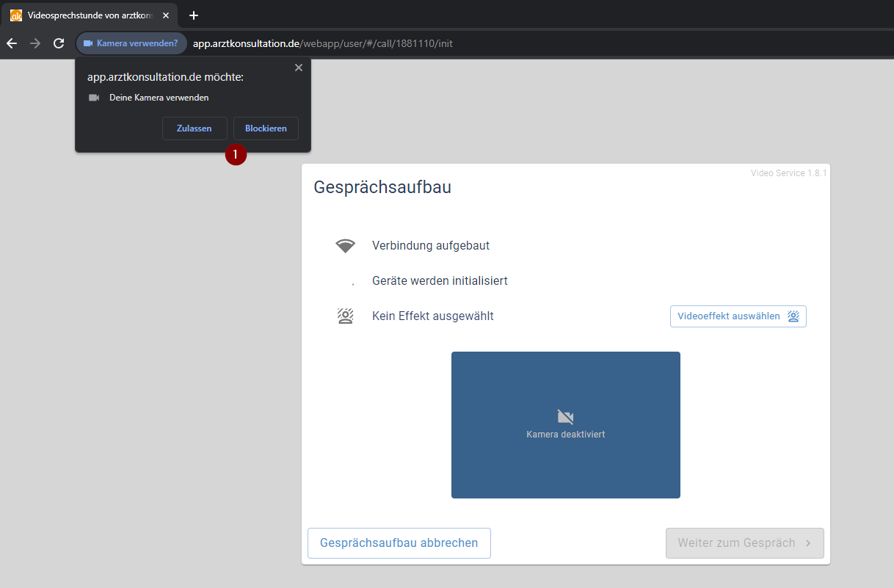Go back to the previous page
This screenshot has width=894, height=588.
[x=12, y=43]
